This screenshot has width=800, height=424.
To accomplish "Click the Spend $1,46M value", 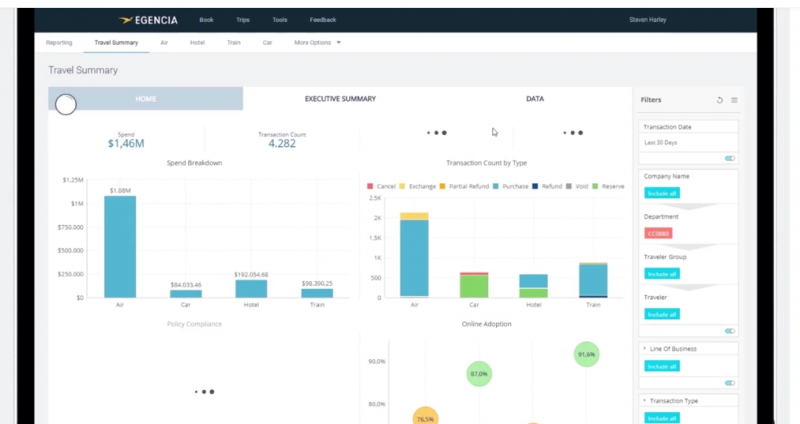I will click(x=126, y=144).
